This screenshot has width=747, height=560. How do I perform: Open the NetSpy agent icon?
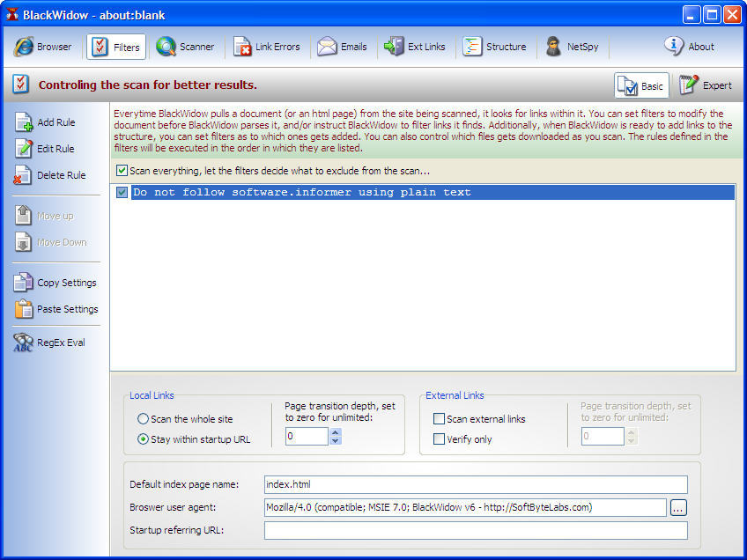[553, 47]
